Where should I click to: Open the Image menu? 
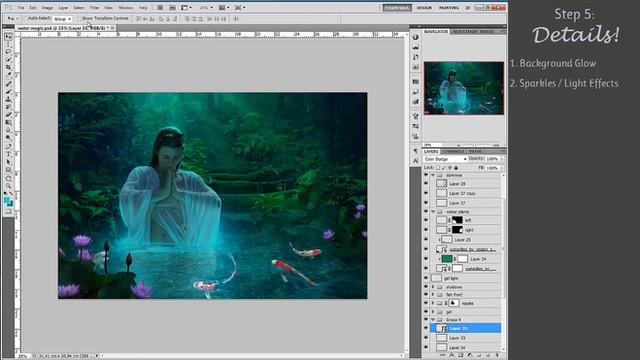(47, 8)
